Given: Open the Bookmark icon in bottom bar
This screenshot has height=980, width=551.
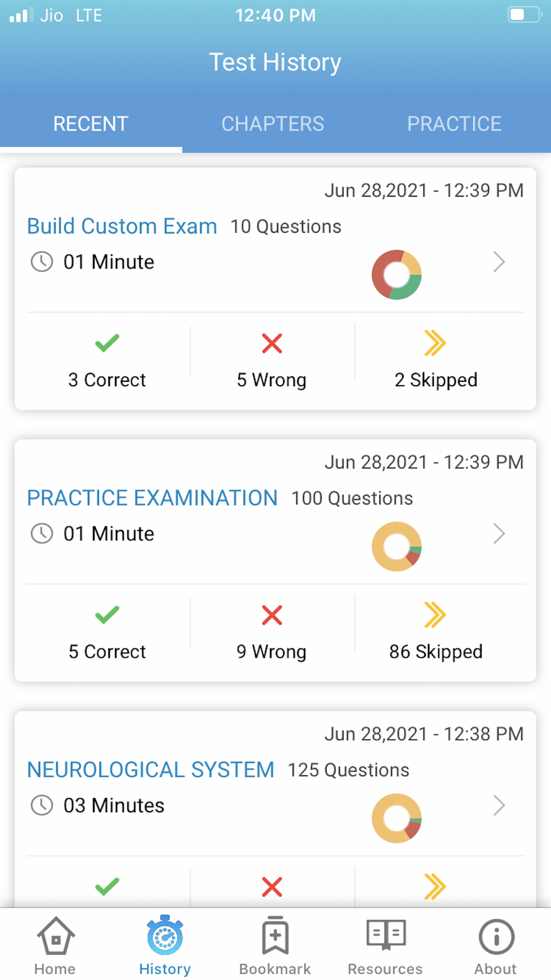Looking at the screenshot, I should click(275, 935).
